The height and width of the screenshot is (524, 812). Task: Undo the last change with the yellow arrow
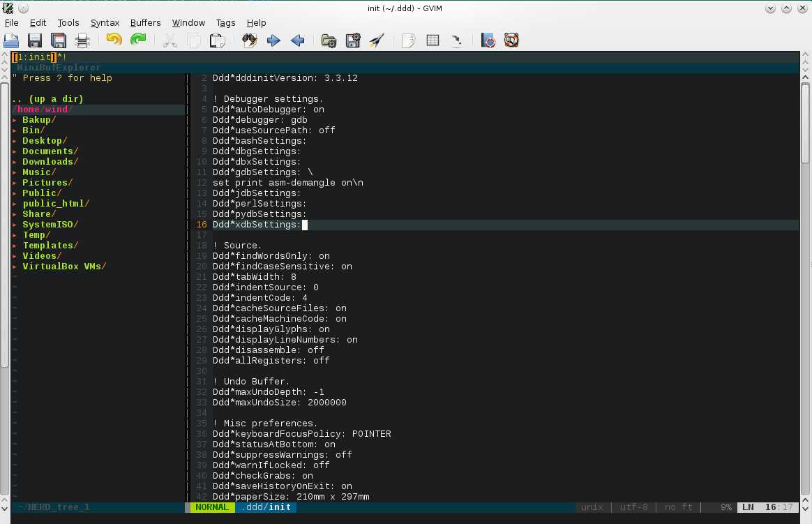(x=114, y=40)
